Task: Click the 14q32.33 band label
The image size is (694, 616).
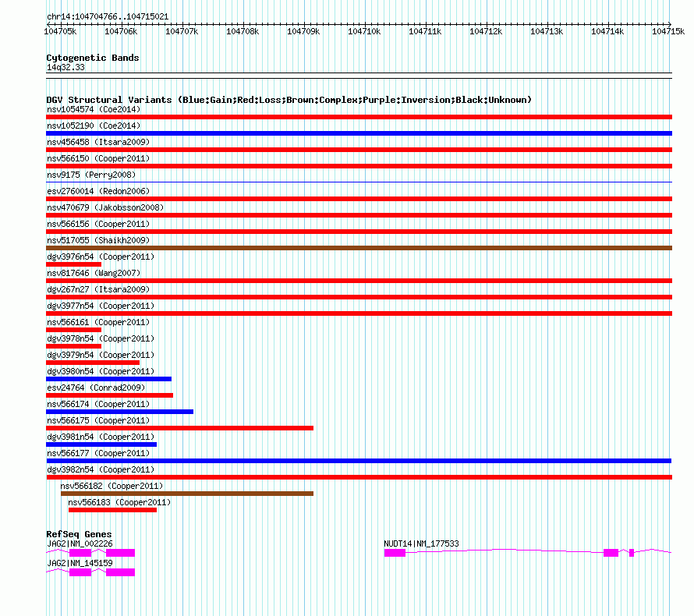Action: [x=66, y=67]
